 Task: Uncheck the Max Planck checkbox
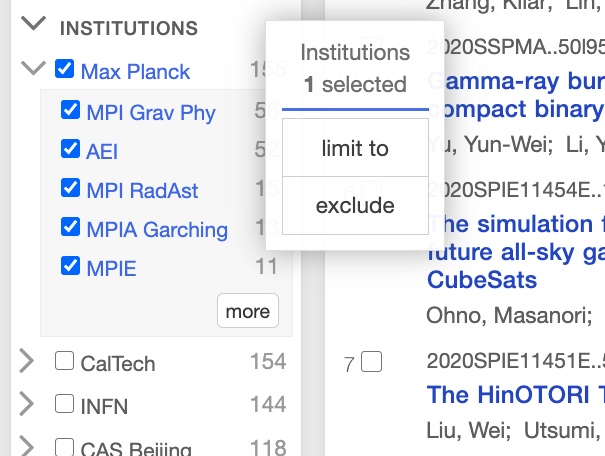(x=65, y=70)
